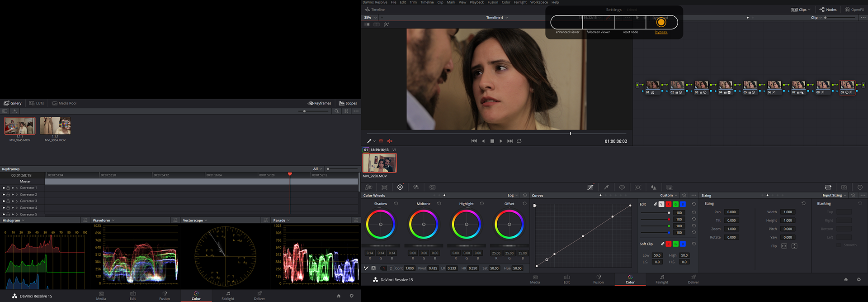Flip image vertically in Sizing
This screenshot has width=868, height=302.
click(x=794, y=246)
